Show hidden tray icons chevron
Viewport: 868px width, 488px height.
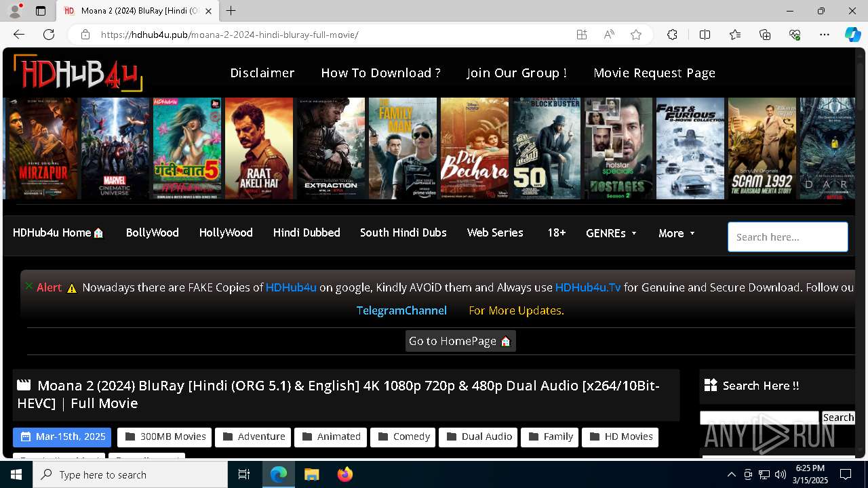coord(731,474)
